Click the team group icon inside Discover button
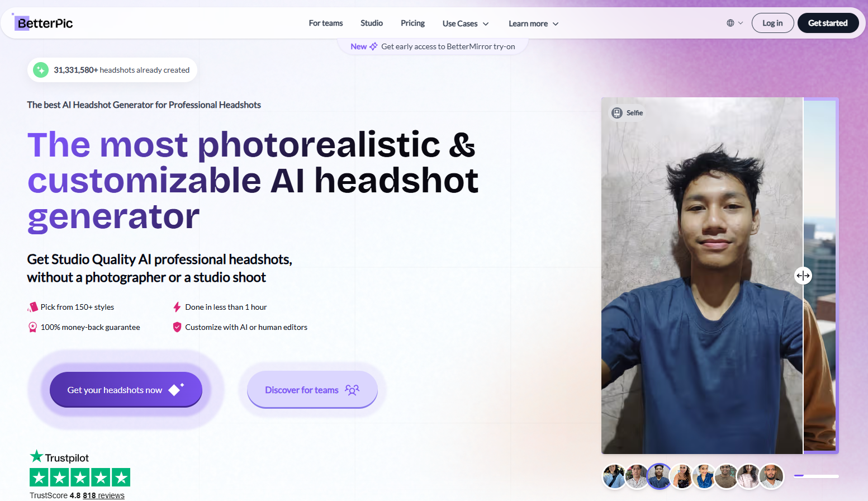Viewport: 868px width, 501px height. click(x=352, y=390)
